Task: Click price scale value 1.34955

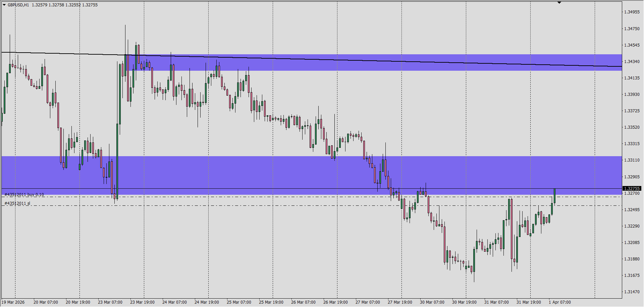Action: 632,12
